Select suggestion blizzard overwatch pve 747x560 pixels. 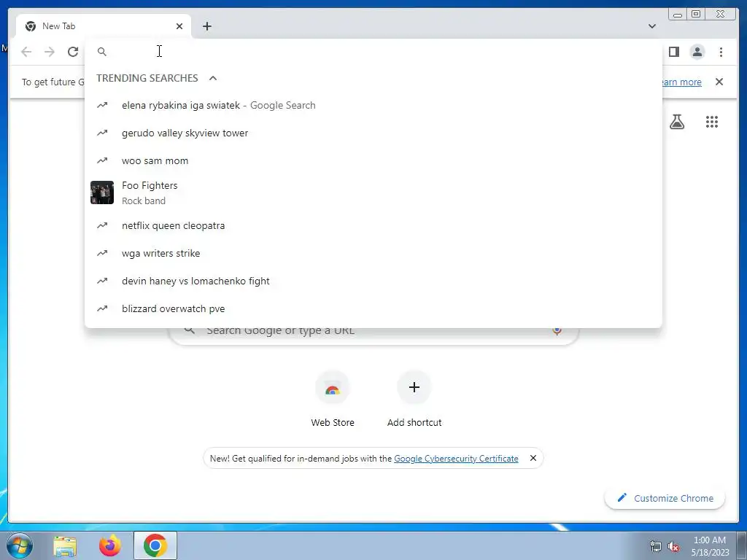(373, 308)
